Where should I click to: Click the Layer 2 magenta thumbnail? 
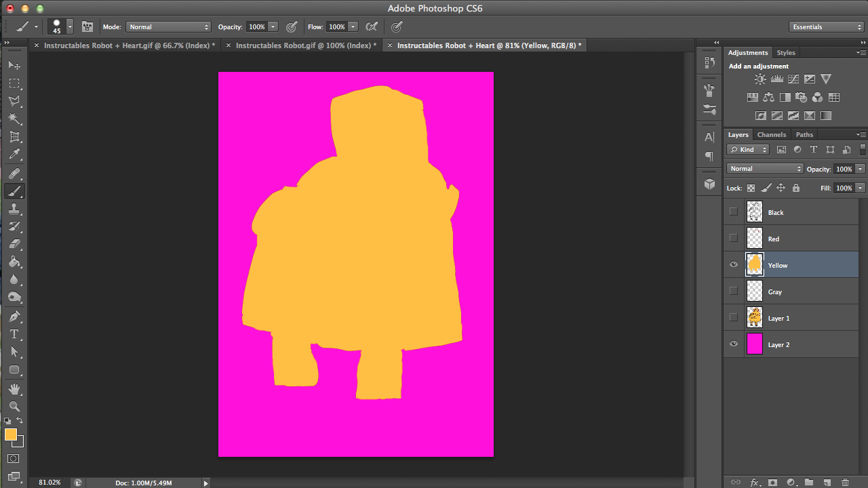pos(755,344)
